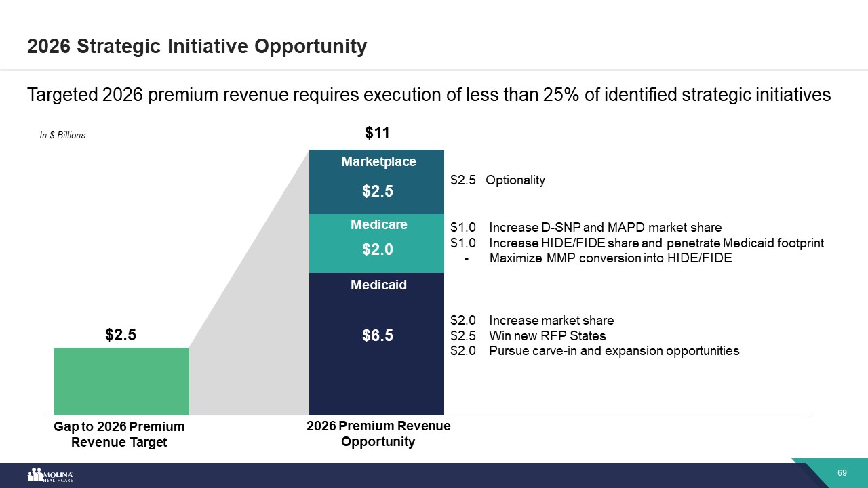This screenshot has height=488, width=868.
Task: Click the '2026 Premium Revenue Opportunity' axis label
Action: pos(378,434)
